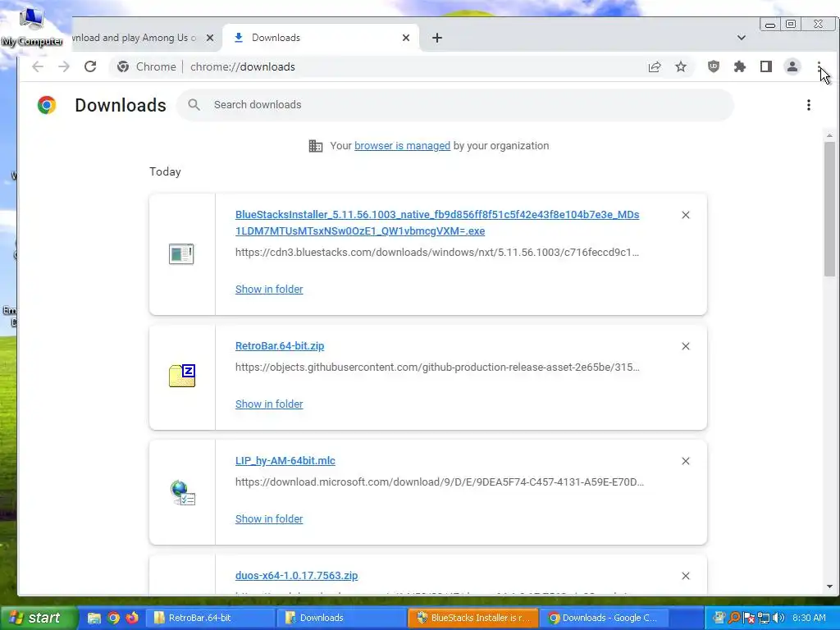Show BlueStacksInstaller in folder

click(269, 290)
